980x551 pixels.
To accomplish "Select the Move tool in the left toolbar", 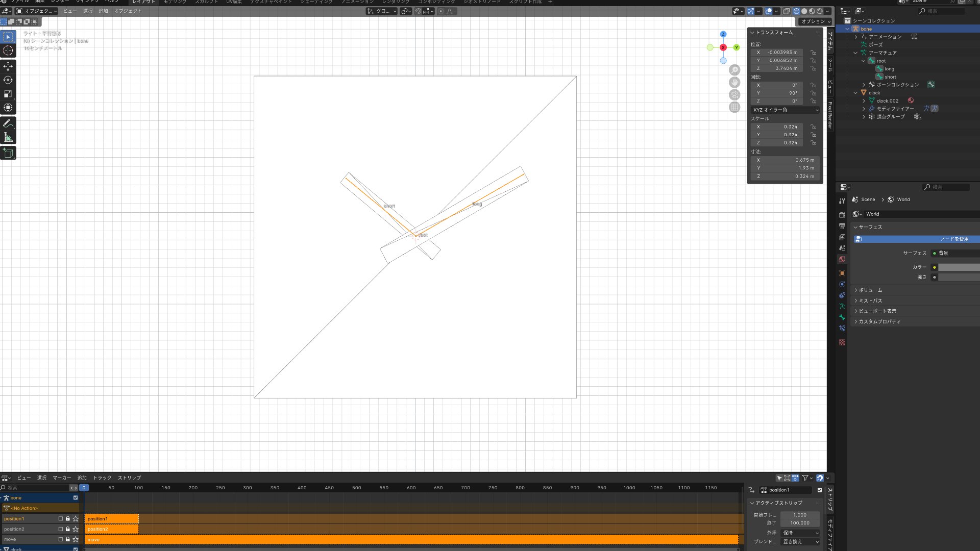I will pos(8,66).
